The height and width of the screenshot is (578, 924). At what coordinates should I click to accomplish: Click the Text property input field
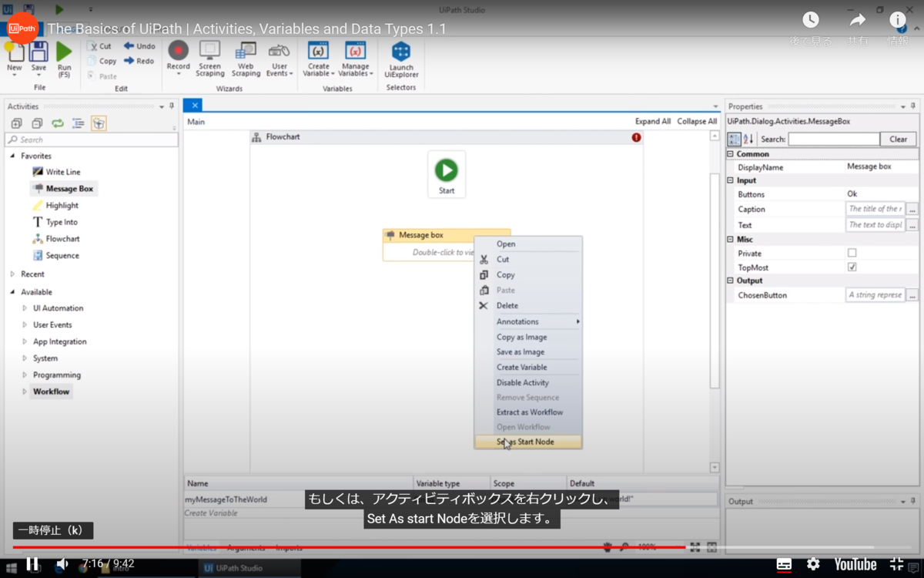pyautogui.click(x=875, y=225)
